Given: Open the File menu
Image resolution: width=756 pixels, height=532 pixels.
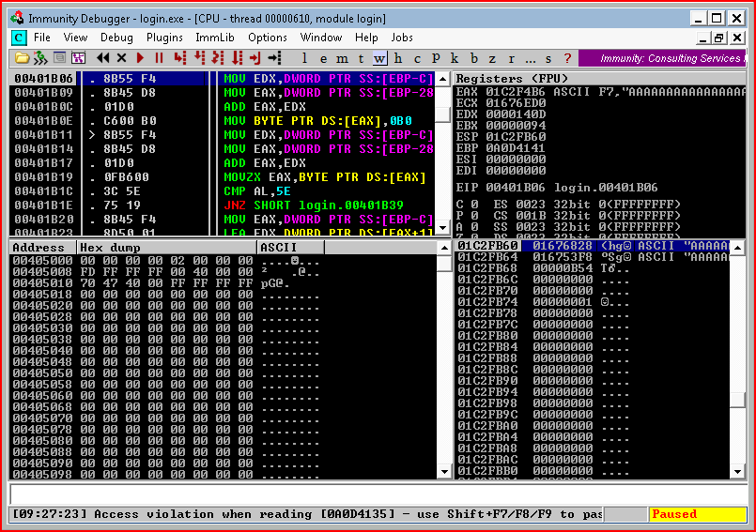Looking at the screenshot, I should point(42,38).
